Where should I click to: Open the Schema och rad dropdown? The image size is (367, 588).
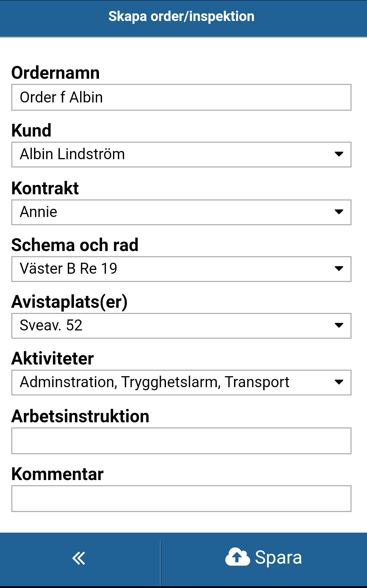click(181, 269)
